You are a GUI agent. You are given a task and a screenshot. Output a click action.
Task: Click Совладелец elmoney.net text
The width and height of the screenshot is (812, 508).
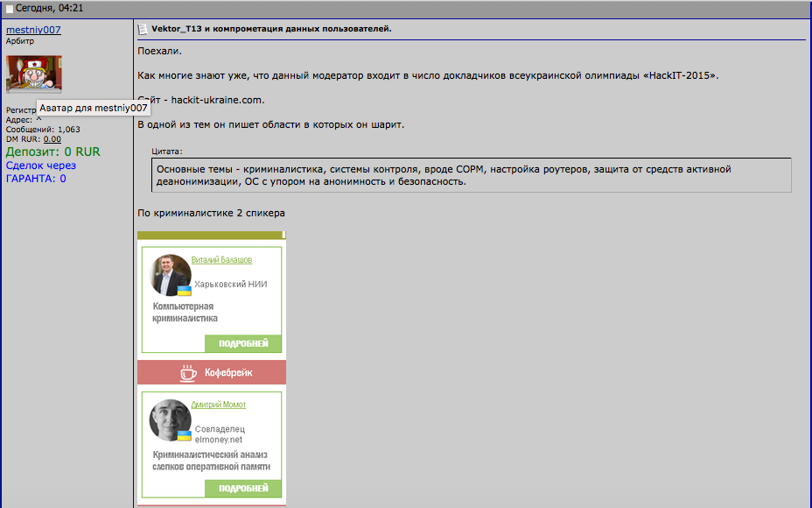tap(220, 434)
